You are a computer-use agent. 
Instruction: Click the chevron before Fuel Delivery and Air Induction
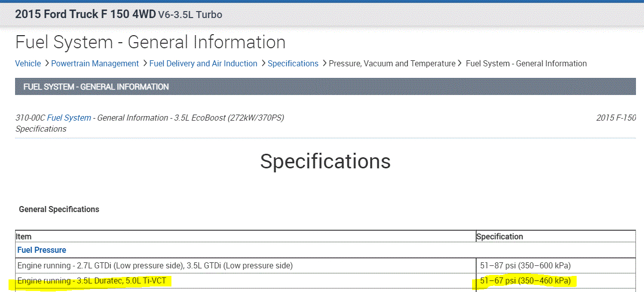[x=144, y=63]
